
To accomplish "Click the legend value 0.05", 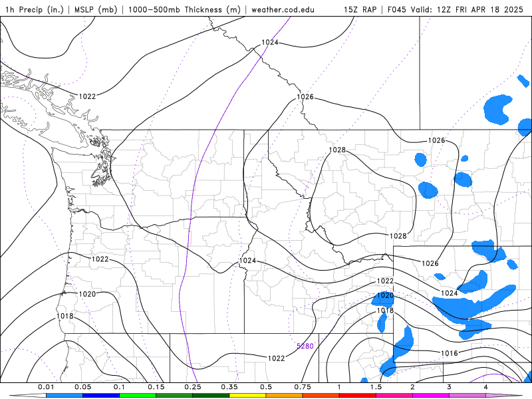I will (82, 387).
